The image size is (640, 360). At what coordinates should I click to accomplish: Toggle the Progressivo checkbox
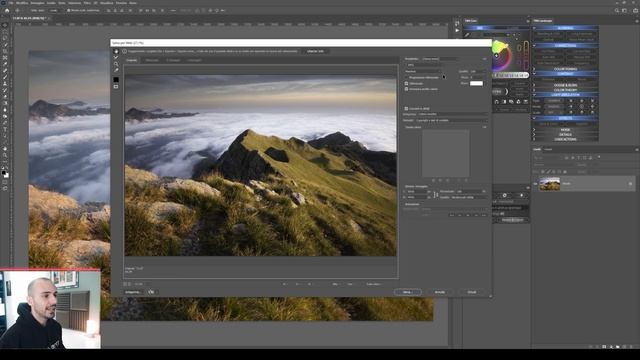tap(407, 78)
